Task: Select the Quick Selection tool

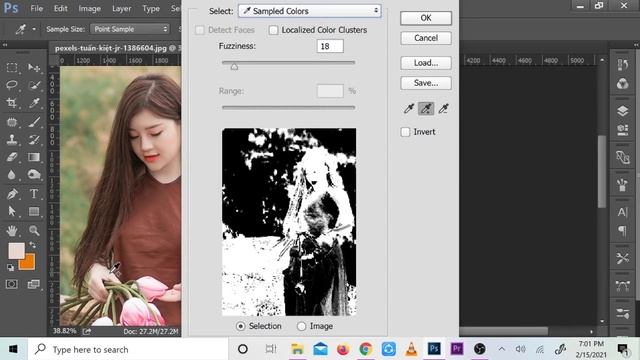Action: click(34, 85)
